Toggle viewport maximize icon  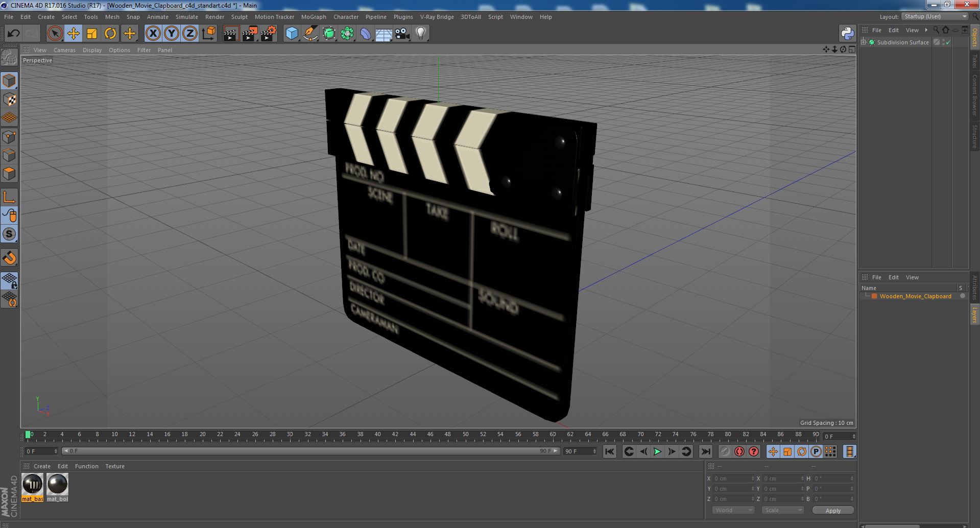click(852, 50)
